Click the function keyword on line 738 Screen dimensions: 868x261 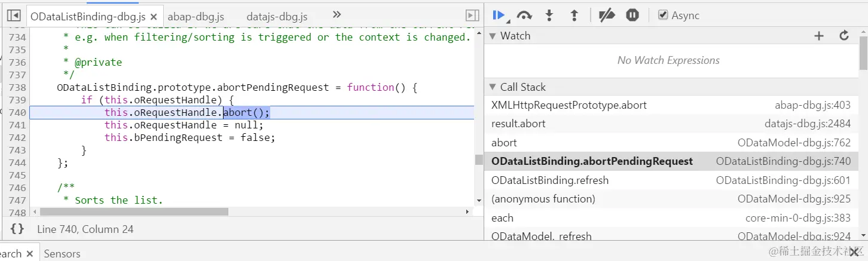[371, 87]
